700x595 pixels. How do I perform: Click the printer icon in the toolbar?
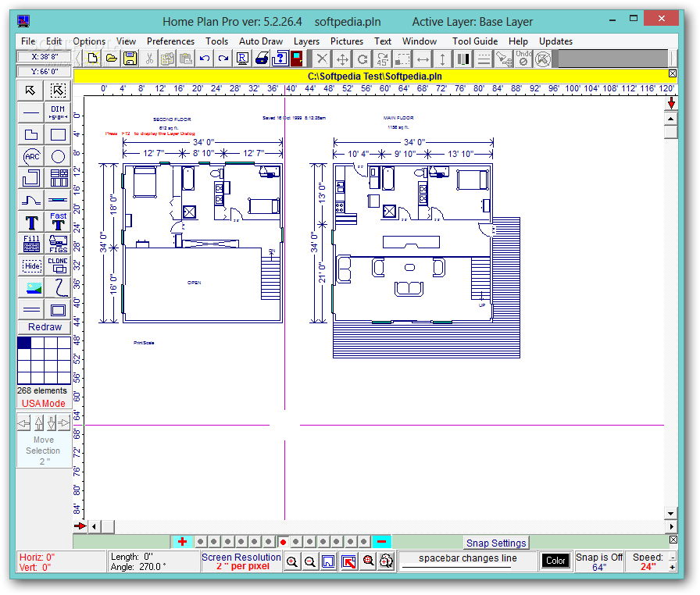pyautogui.click(x=261, y=58)
